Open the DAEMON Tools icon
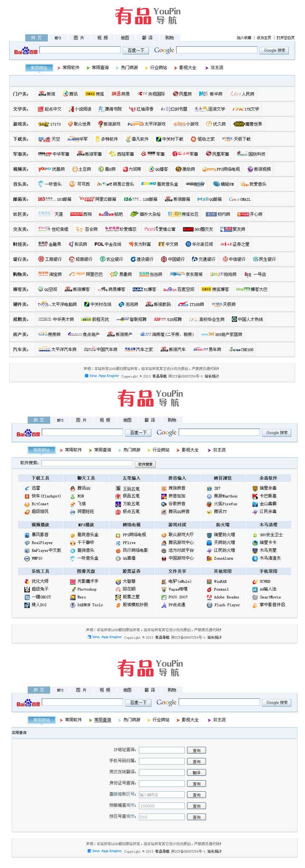The height and width of the screenshot is (868, 305). (72, 605)
